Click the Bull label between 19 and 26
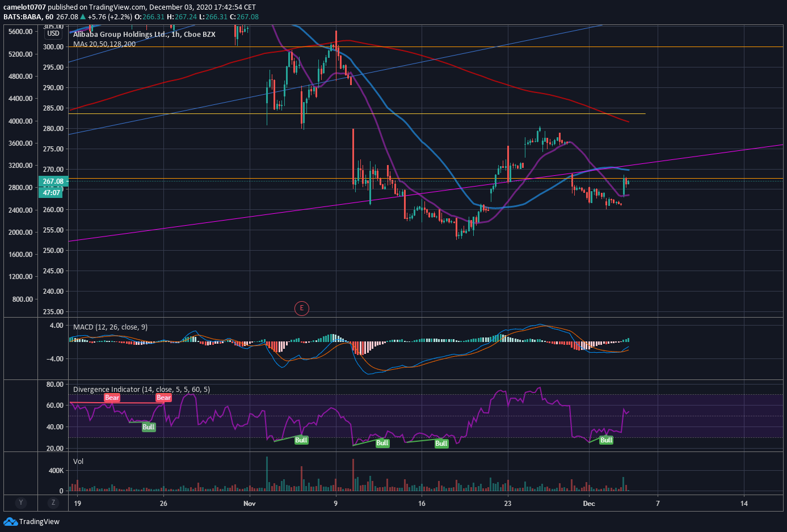The height and width of the screenshot is (532, 787). 149,427
